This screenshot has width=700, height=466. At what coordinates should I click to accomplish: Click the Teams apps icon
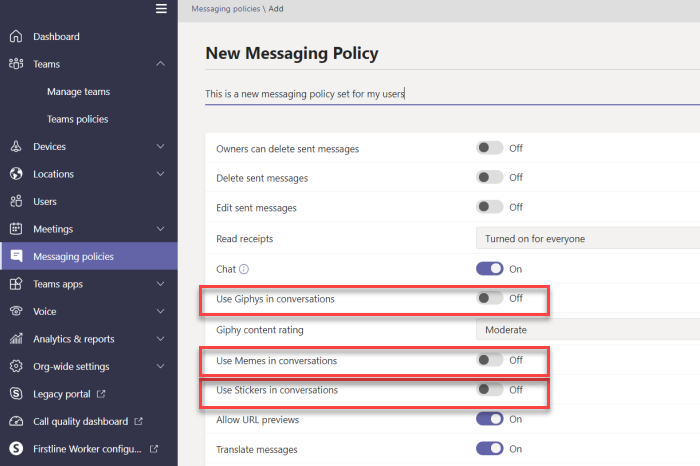click(16, 284)
